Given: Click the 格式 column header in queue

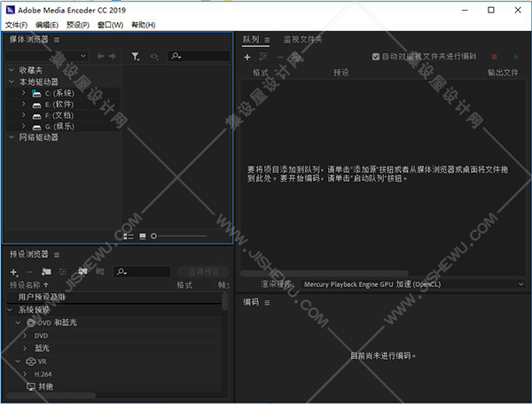Looking at the screenshot, I should (261, 73).
